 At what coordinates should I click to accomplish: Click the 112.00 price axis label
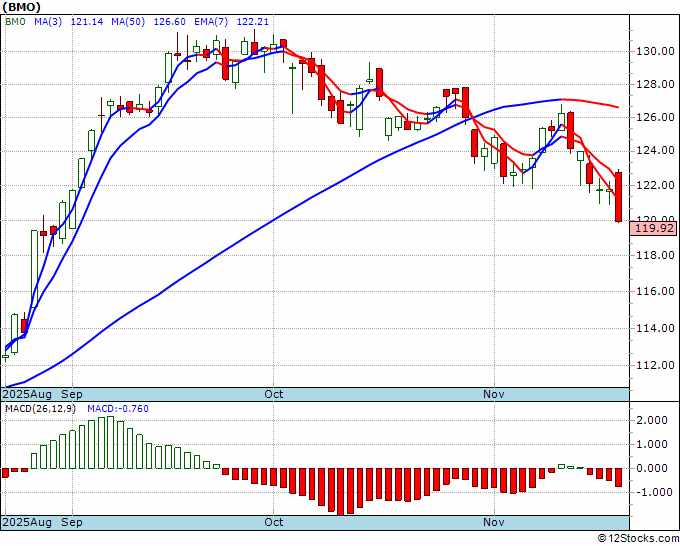pyautogui.click(x=655, y=366)
